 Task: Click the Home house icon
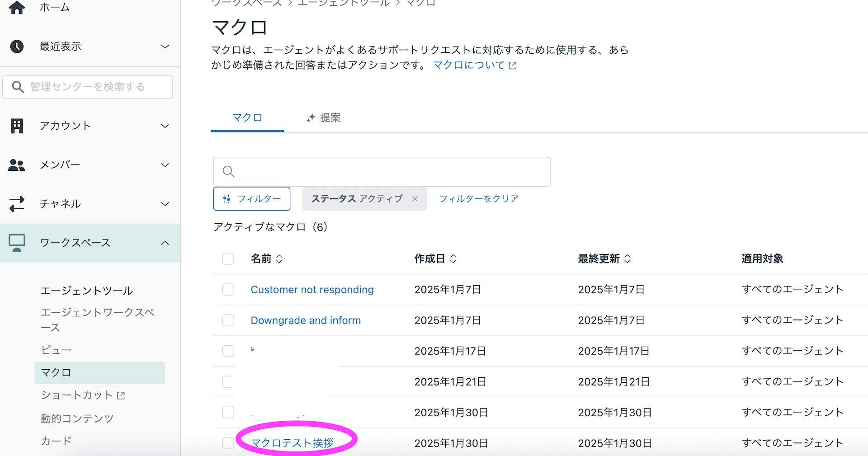17,7
